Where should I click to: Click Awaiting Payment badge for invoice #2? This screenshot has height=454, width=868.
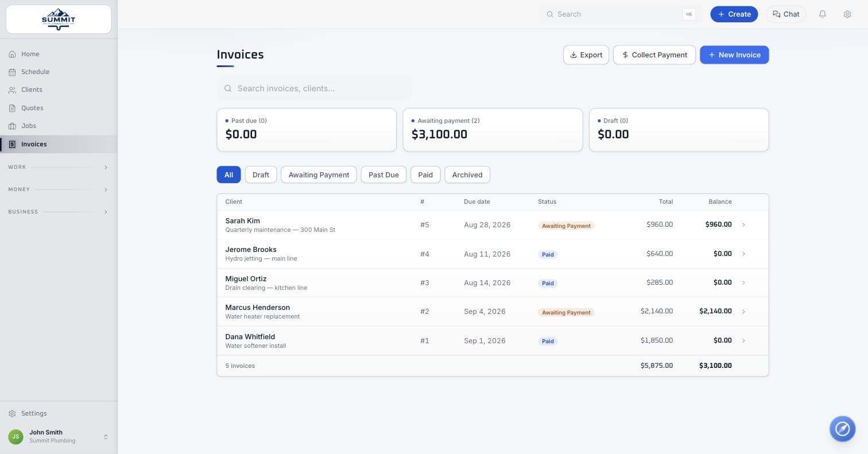566,313
